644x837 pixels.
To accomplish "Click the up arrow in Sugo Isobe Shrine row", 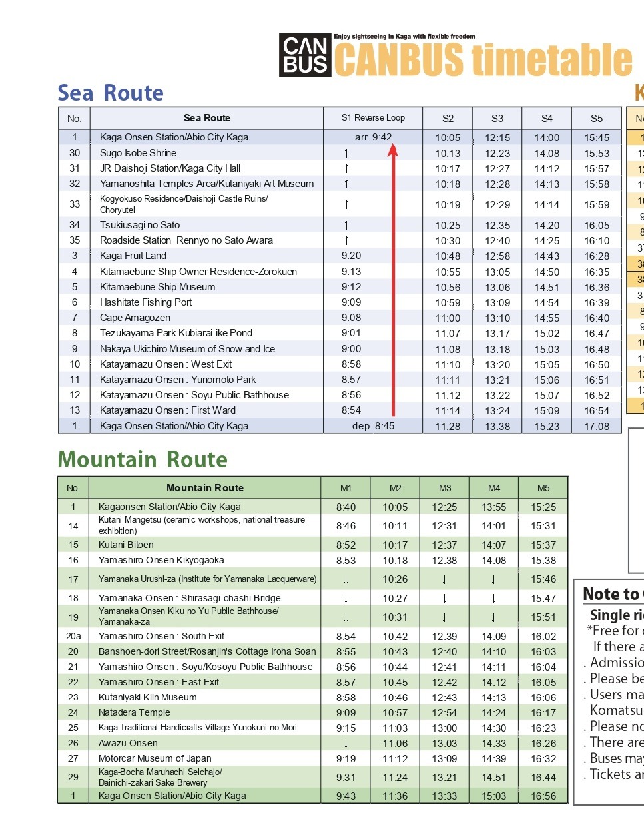I will click(x=346, y=153).
